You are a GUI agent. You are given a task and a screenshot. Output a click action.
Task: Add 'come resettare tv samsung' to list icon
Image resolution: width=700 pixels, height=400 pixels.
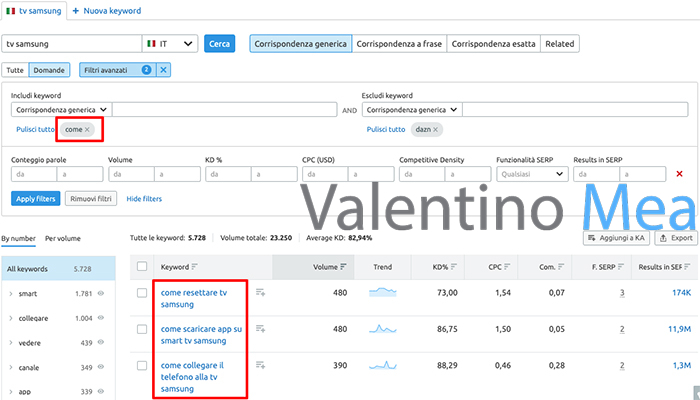(x=260, y=292)
